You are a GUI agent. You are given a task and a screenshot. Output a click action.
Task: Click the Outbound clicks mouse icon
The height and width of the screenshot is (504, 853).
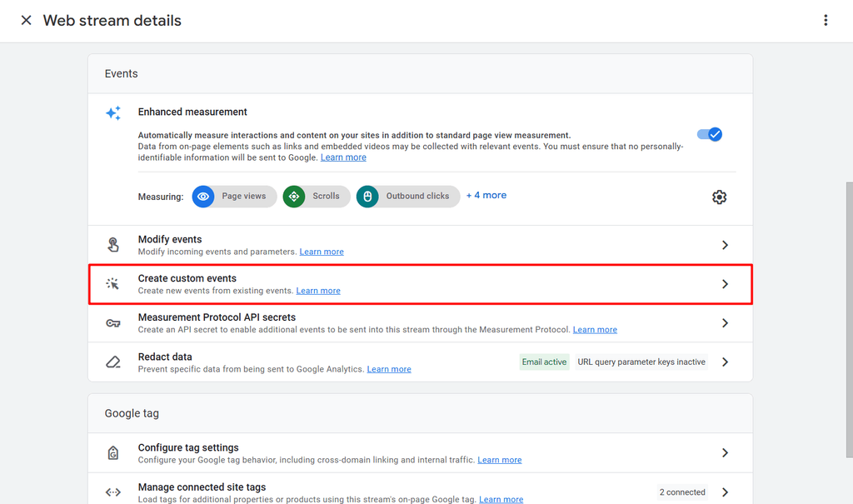(x=367, y=197)
